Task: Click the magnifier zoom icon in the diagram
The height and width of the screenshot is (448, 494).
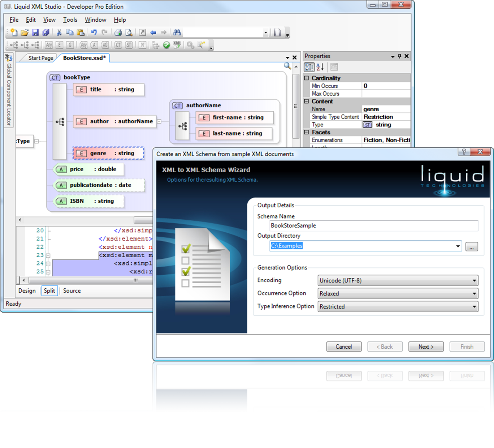Action: pyautogui.click(x=287, y=66)
